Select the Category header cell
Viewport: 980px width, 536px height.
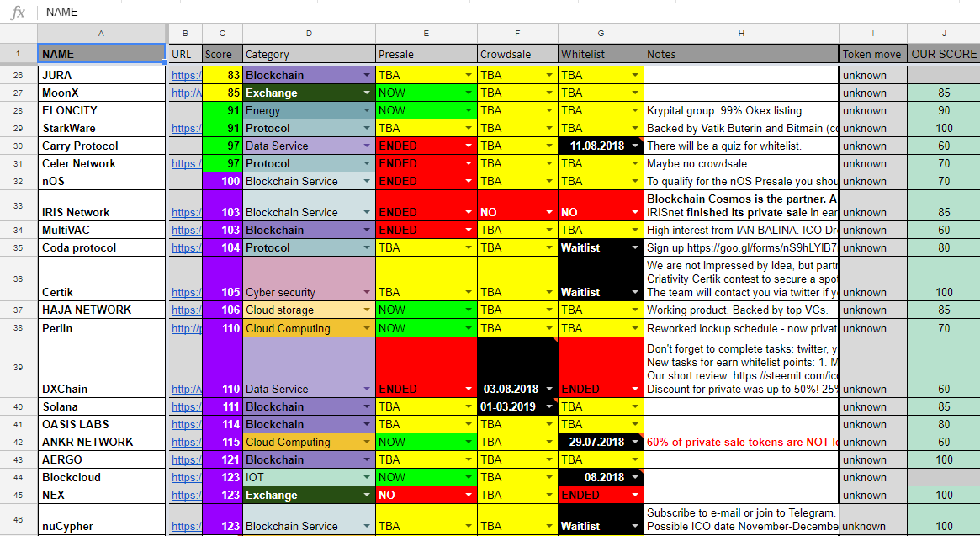[x=309, y=54]
